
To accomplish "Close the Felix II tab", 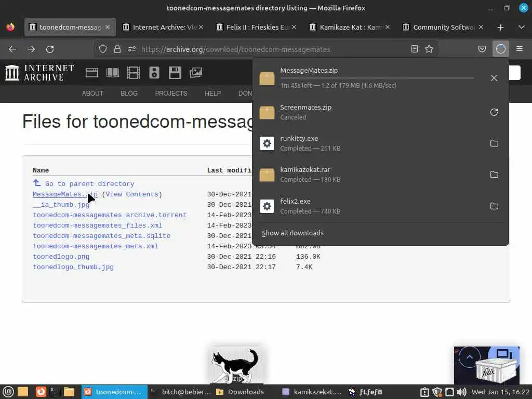I will 294,27.
